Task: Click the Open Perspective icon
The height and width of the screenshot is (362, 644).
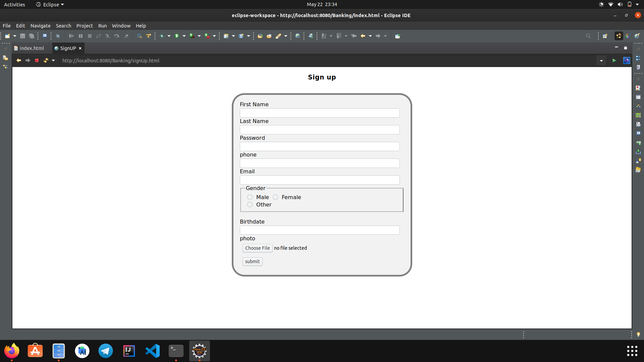Action: [605, 36]
